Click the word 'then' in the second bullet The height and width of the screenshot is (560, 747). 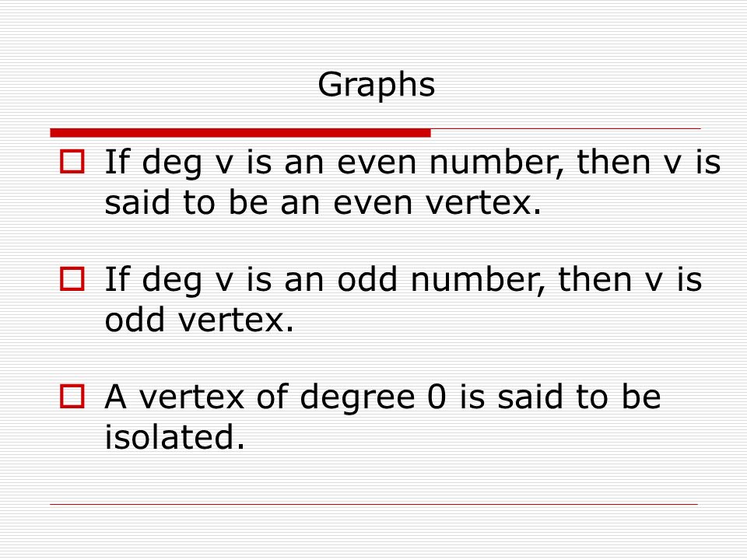594,278
